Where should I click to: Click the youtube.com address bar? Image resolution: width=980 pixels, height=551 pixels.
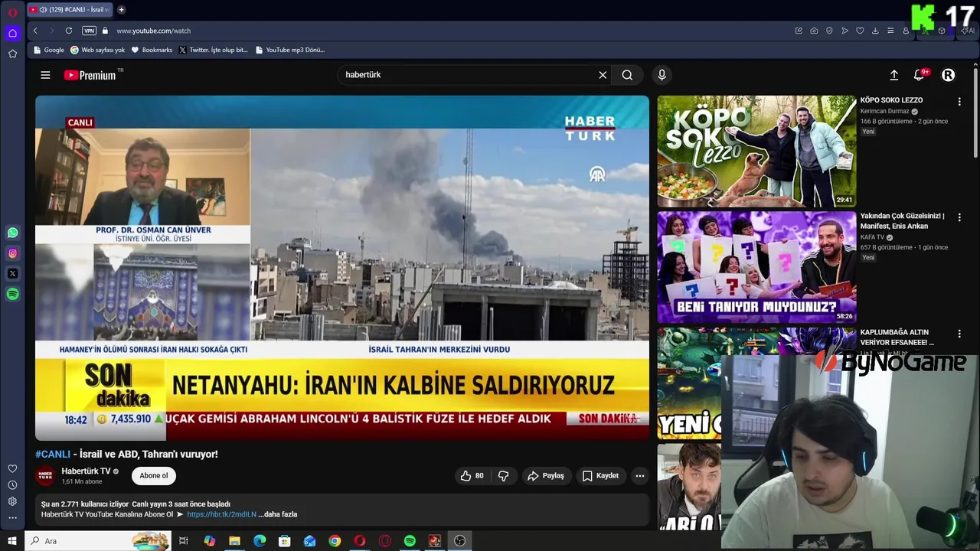click(x=452, y=31)
